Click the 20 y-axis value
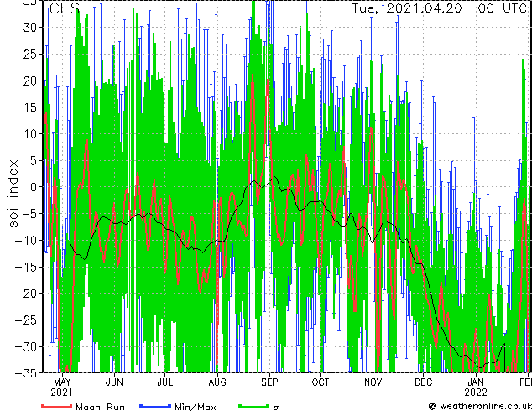 (30, 81)
